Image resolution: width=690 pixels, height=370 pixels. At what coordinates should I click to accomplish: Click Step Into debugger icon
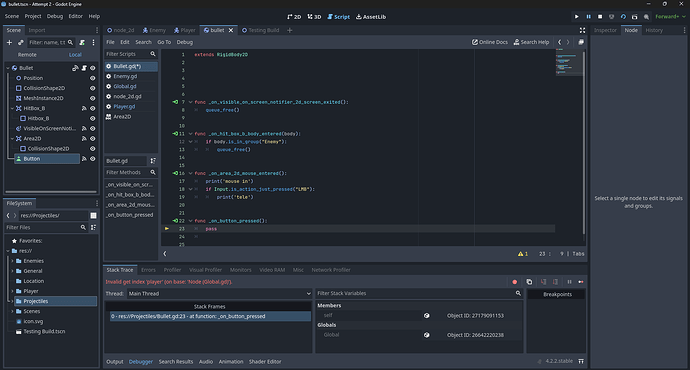pyautogui.click(x=543, y=282)
